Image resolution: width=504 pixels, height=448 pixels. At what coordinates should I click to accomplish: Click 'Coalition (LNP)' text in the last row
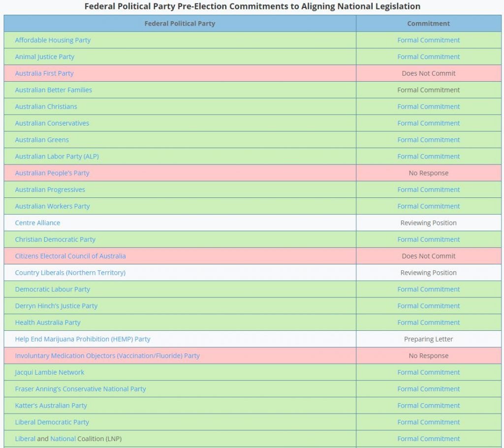99,439
